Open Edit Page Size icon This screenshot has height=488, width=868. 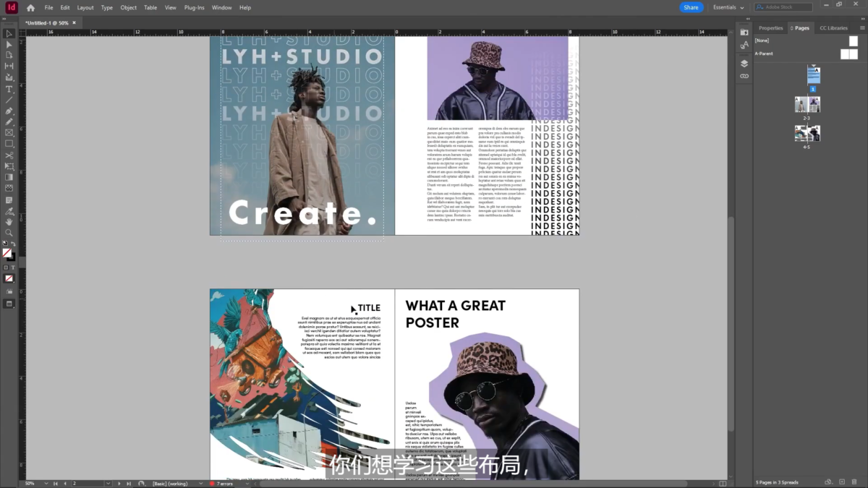[x=827, y=482]
